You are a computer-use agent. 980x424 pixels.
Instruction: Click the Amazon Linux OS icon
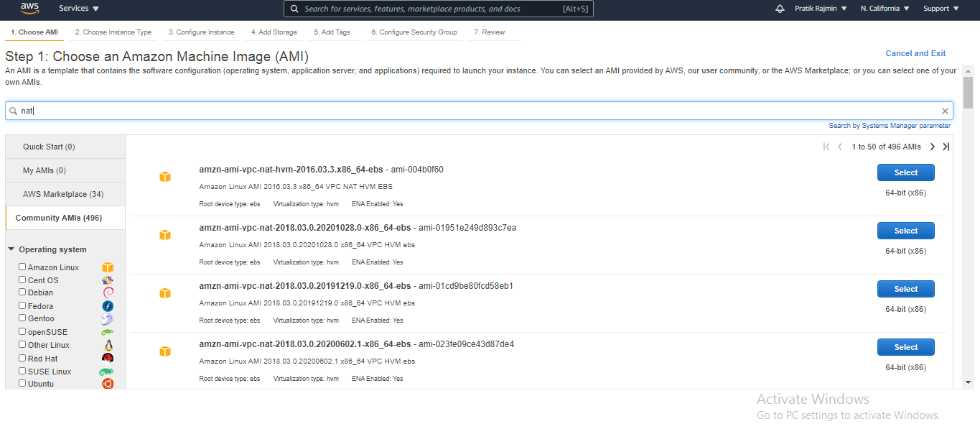point(108,267)
